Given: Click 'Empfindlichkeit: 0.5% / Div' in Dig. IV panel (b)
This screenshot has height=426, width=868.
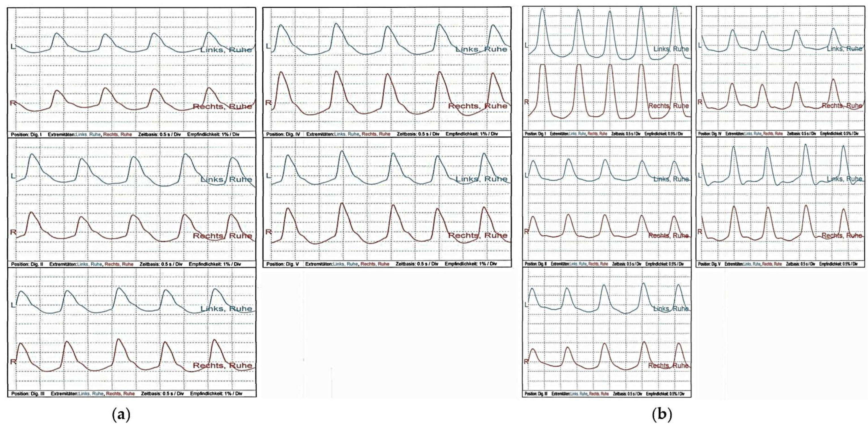Looking at the screenshot, I should 839,134.
